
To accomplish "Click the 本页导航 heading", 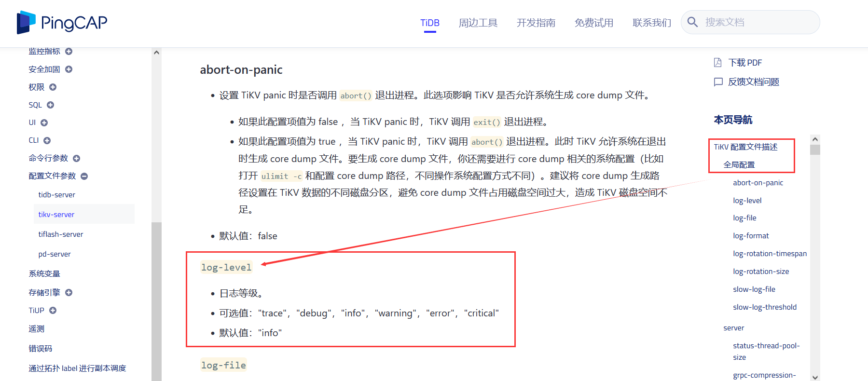I will click(733, 120).
